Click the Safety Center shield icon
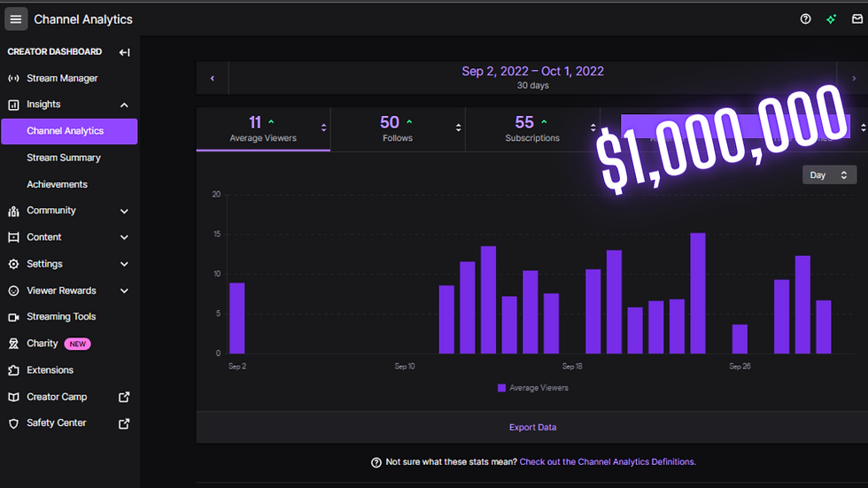Image resolution: width=868 pixels, height=488 pixels. [14, 423]
